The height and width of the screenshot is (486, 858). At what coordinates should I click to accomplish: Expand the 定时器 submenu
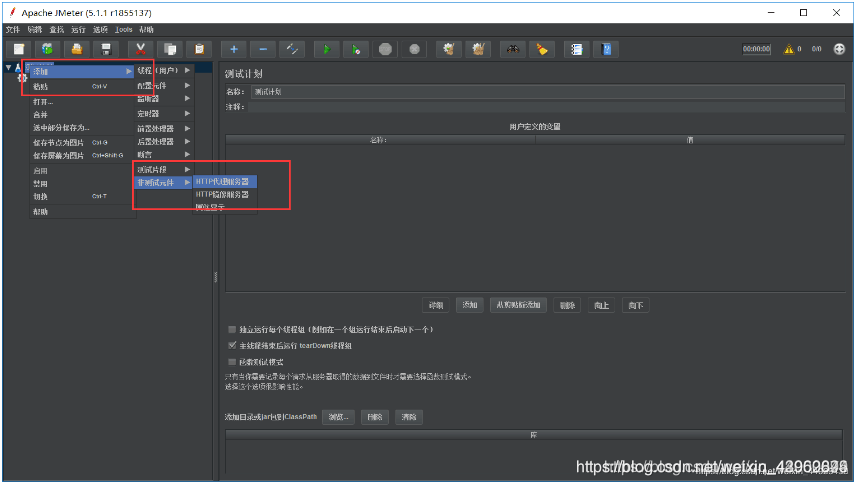pos(164,114)
